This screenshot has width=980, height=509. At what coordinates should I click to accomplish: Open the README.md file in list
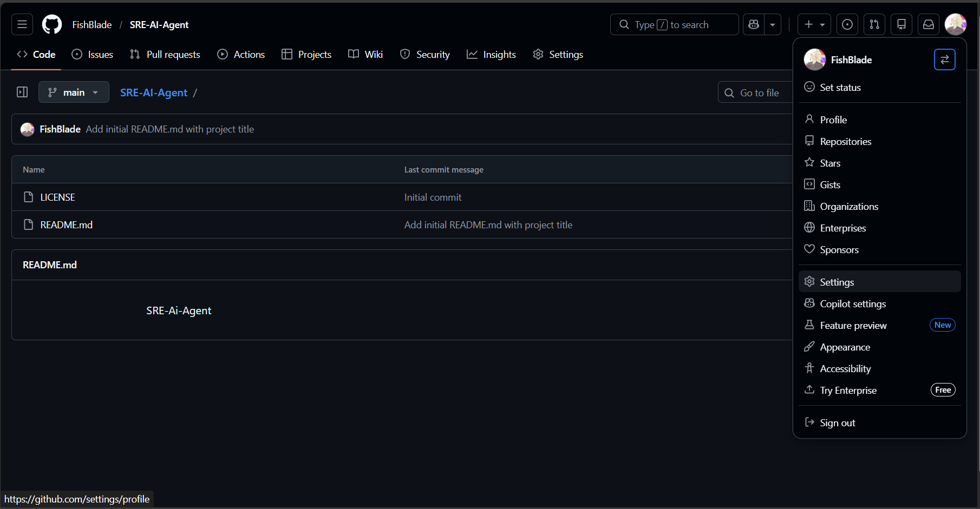click(x=66, y=225)
